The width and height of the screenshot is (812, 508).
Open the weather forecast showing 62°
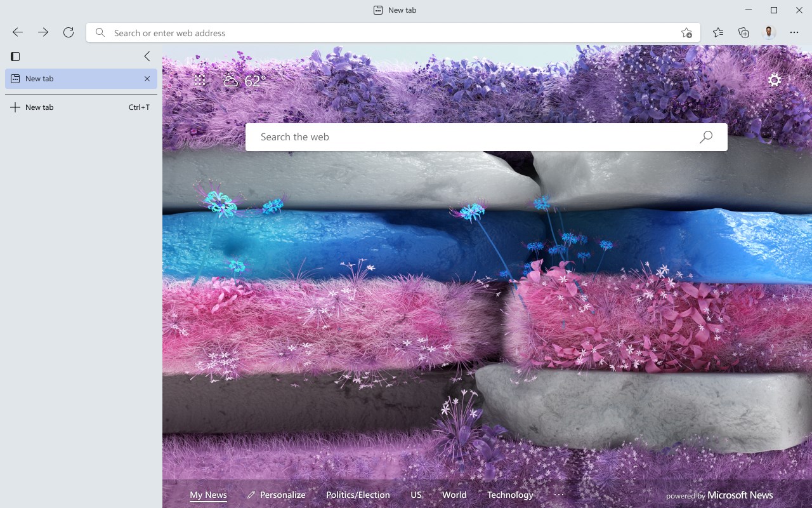pos(244,81)
